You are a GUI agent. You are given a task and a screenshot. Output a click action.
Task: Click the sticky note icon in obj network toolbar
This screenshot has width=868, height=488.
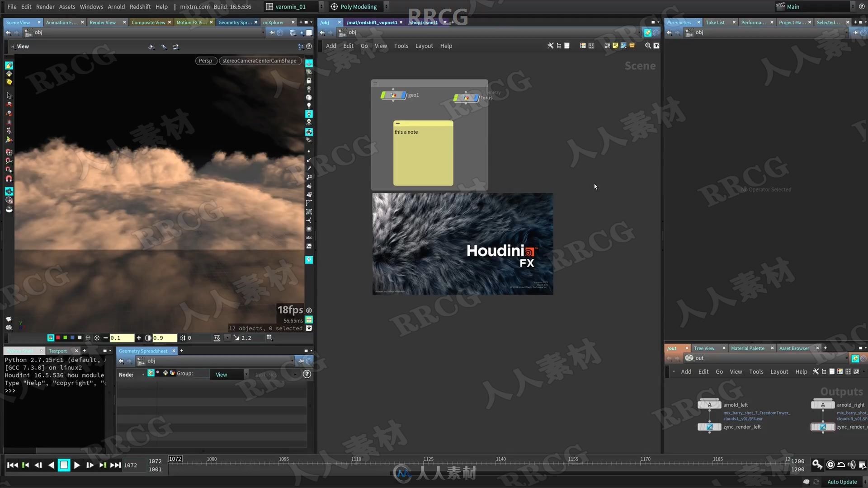(x=615, y=46)
